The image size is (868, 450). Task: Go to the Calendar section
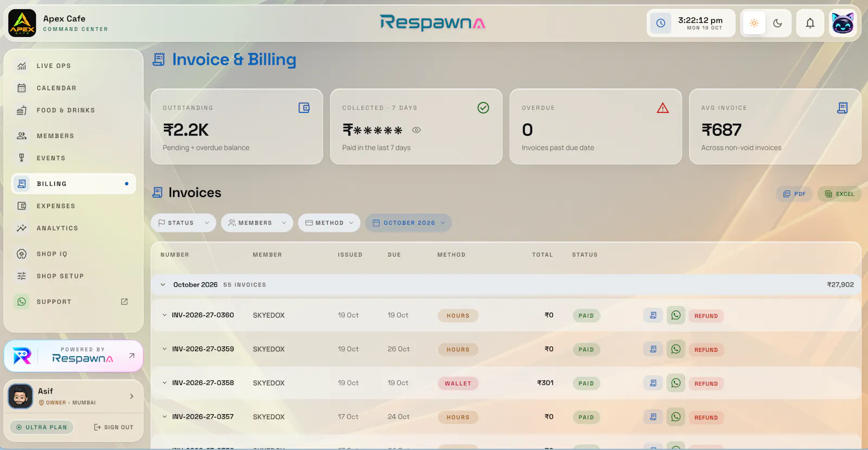74,88
